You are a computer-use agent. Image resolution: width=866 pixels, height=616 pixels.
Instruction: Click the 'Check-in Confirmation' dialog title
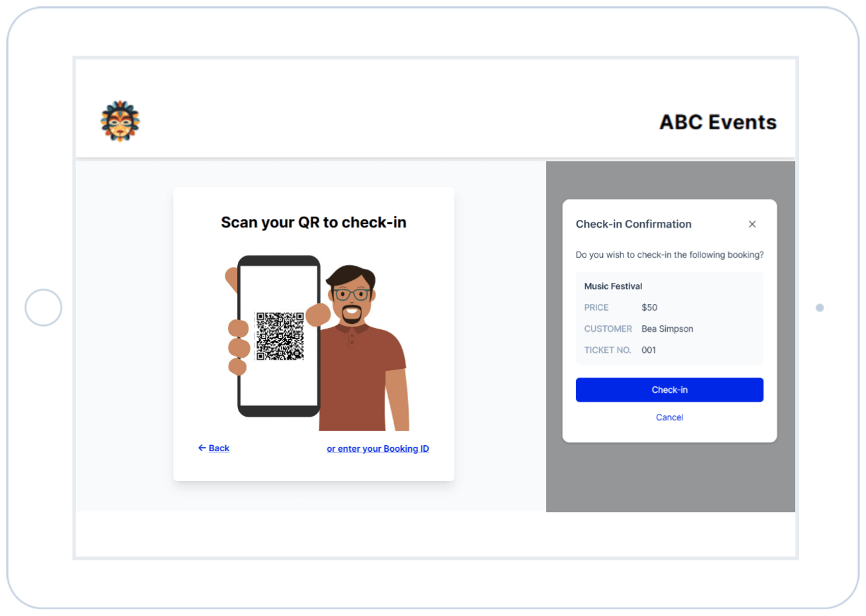633,224
